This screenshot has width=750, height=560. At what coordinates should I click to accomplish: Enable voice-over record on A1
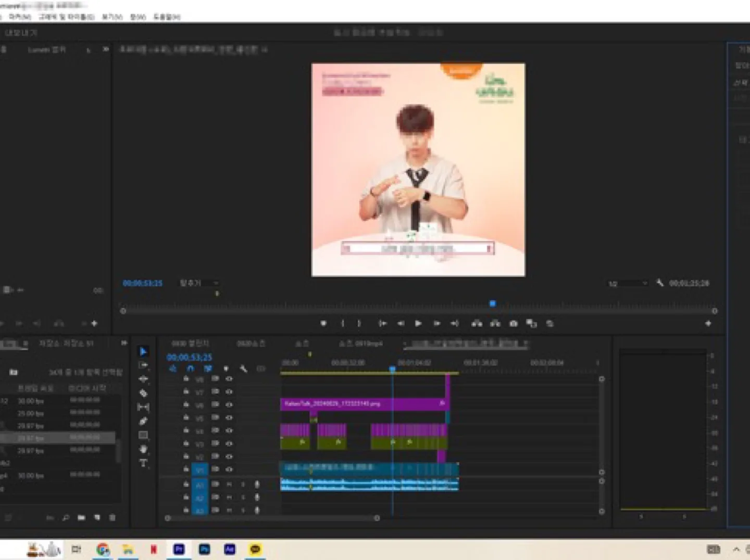pyautogui.click(x=257, y=485)
